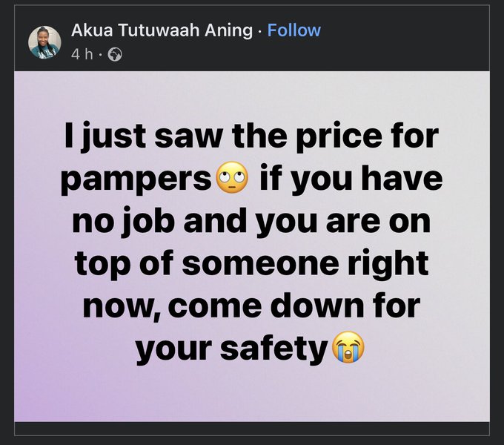Click the line "now, come down for"
504x445 pixels.
[x=252, y=305]
